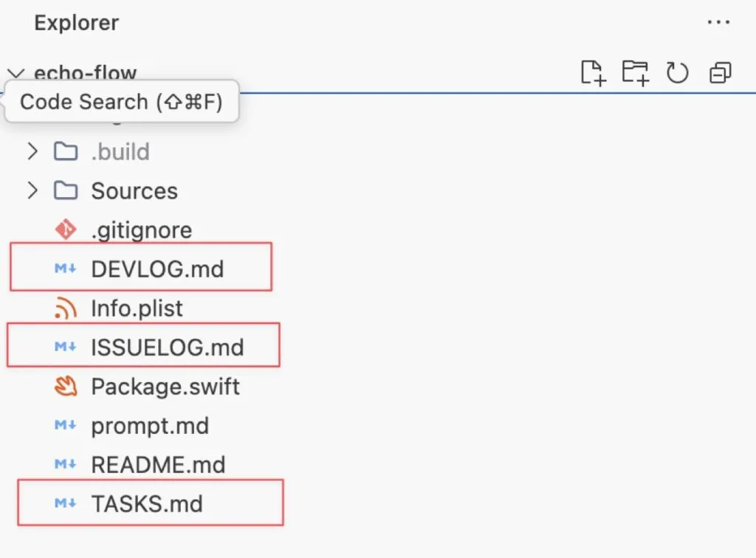Click the git icon beside .gitignore
This screenshot has height=558, width=756.
point(66,230)
